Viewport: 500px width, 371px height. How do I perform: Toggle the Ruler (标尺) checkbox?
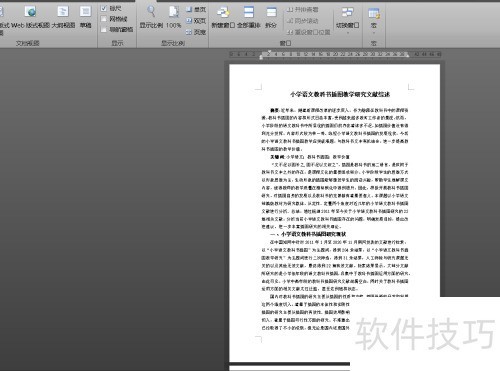(x=104, y=8)
